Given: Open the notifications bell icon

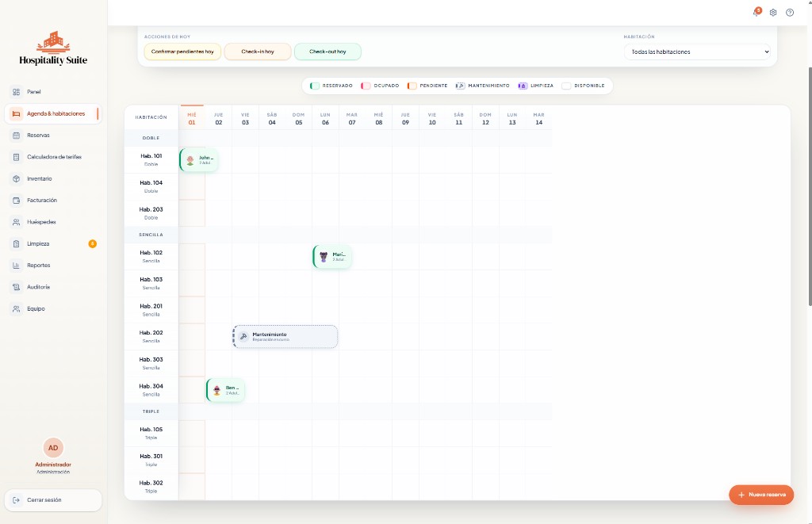Looking at the screenshot, I should click(x=756, y=13).
